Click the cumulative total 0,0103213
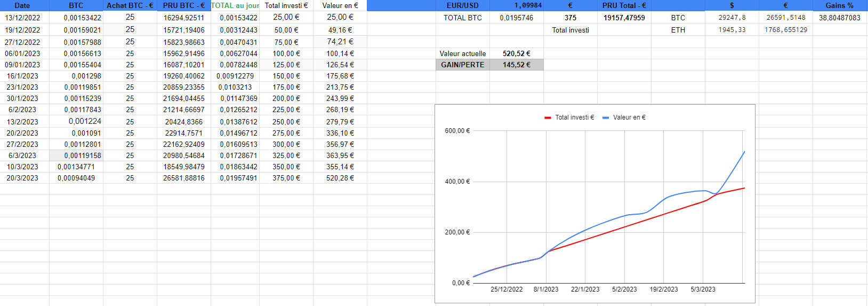 pos(235,87)
